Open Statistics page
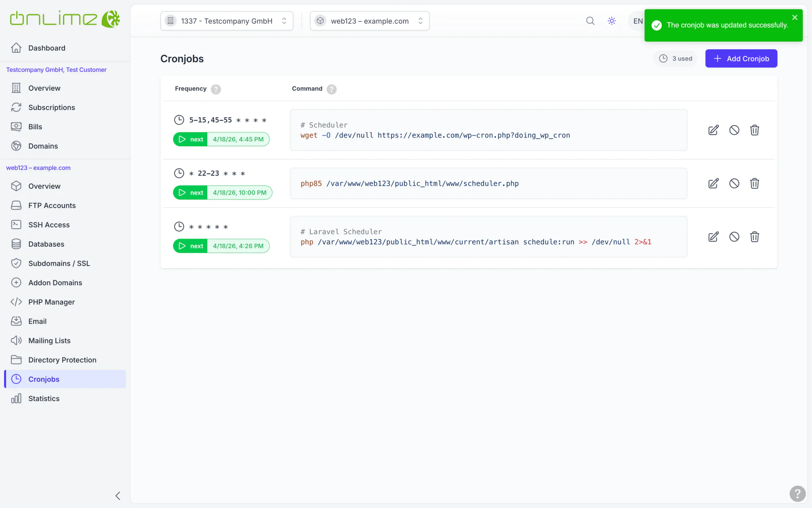This screenshot has width=812, height=508. pos(65,399)
